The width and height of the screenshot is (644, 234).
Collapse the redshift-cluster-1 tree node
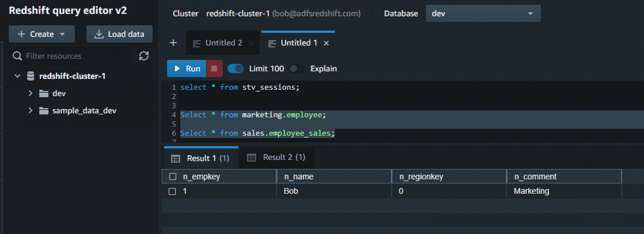click(17, 76)
